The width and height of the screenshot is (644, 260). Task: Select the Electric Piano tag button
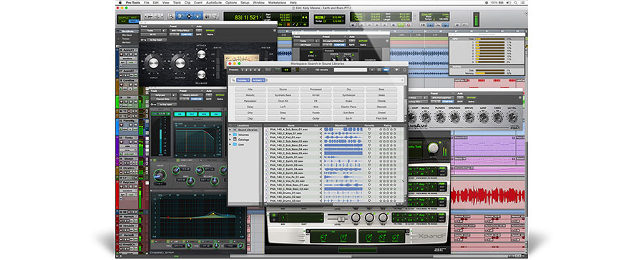(348, 107)
